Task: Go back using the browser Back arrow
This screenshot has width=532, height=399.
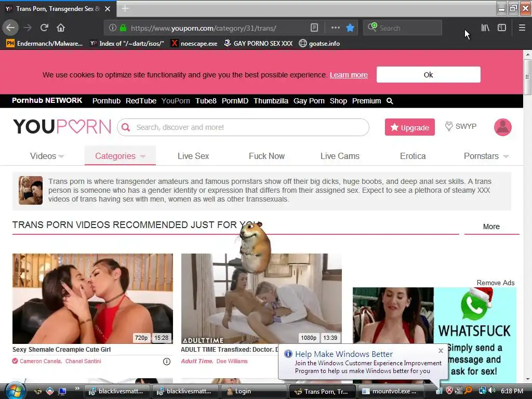Action: 10,28
